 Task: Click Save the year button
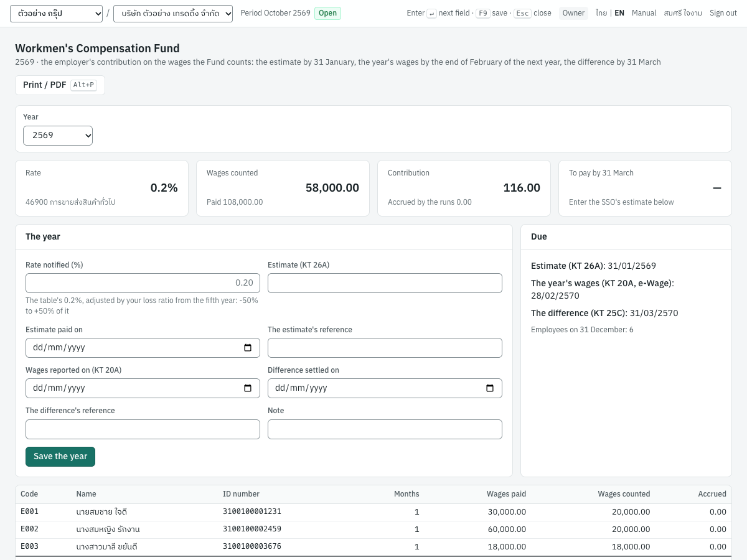coord(60,457)
